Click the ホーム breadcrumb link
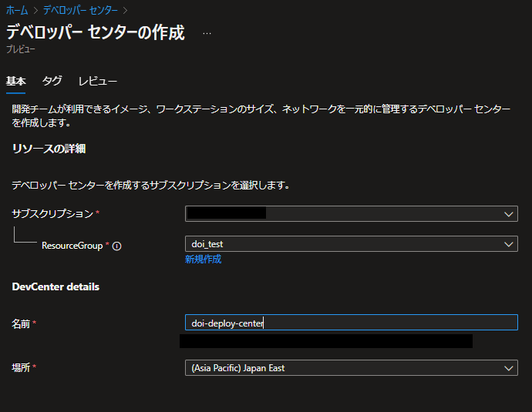This screenshot has height=412, width=532. pyautogui.click(x=17, y=10)
